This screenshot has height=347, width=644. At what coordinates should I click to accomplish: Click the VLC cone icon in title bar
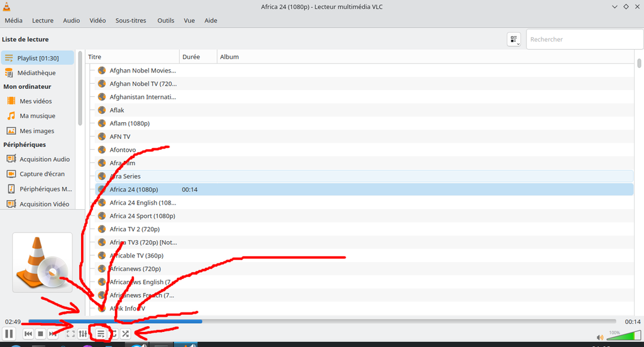[x=6, y=6]
